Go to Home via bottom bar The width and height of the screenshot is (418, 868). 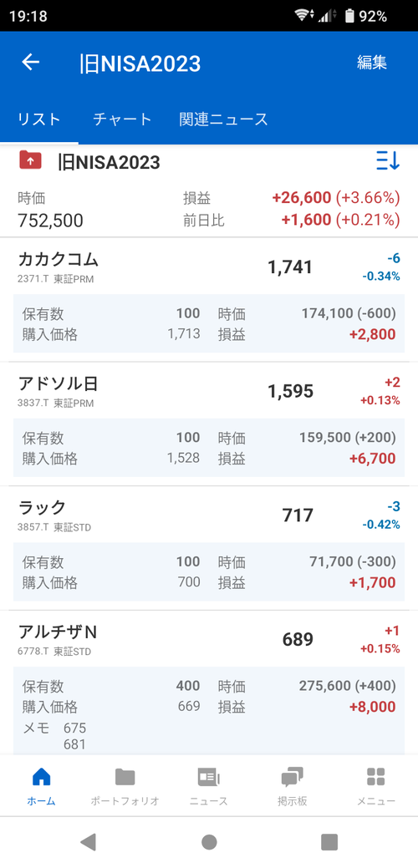coord(42,785)
